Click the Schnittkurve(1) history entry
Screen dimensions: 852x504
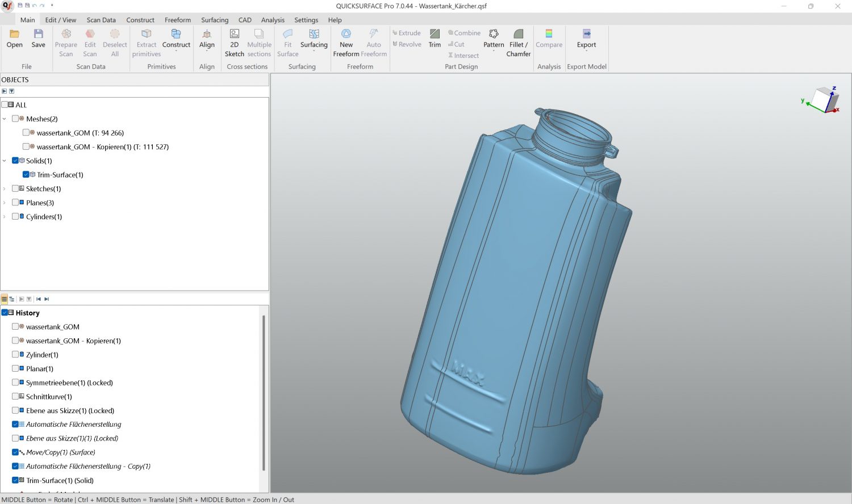49,397
